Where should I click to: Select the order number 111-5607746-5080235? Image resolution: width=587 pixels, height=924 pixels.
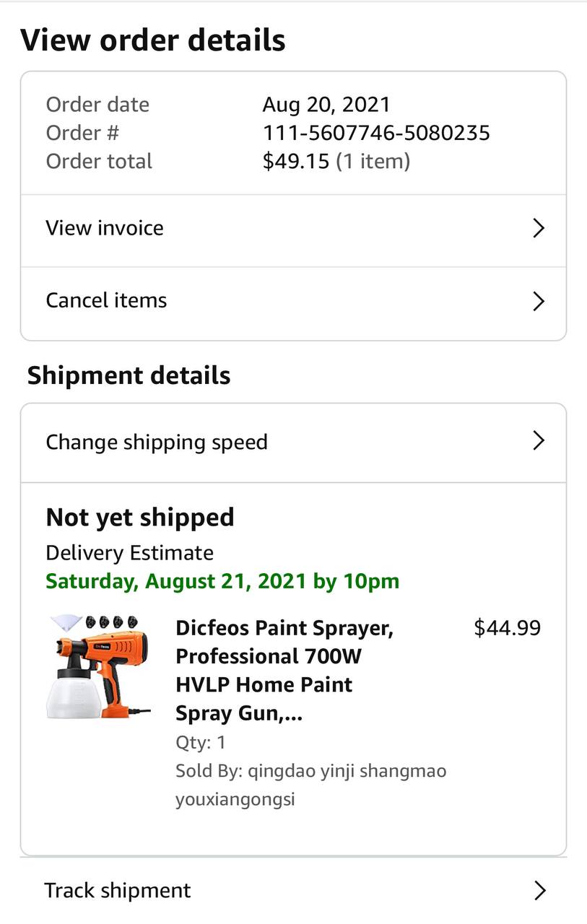376,133
